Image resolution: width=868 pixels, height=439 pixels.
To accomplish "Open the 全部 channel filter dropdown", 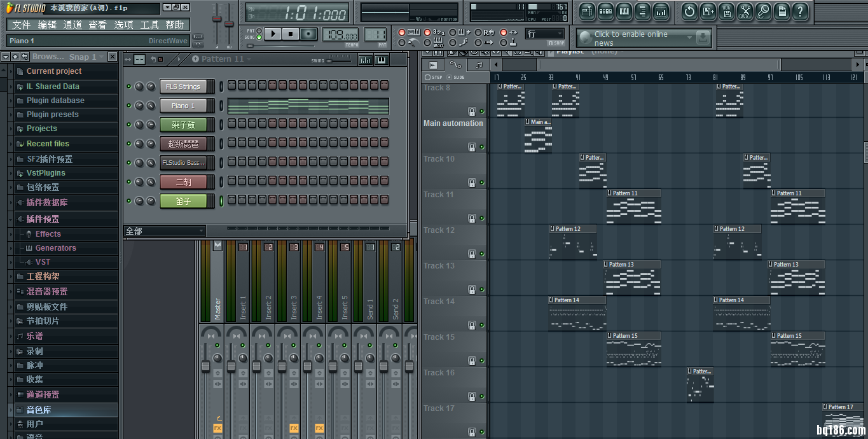I will pyautogui.click(x=165, y=231).
